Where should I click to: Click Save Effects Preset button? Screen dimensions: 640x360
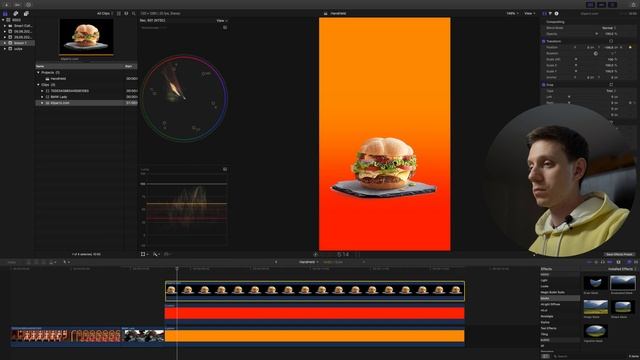(619, 254)
